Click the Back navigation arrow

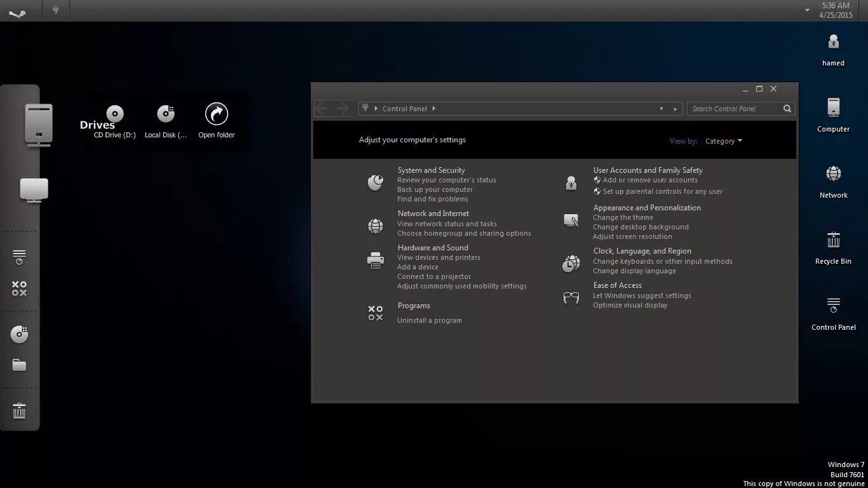(322, 109)
